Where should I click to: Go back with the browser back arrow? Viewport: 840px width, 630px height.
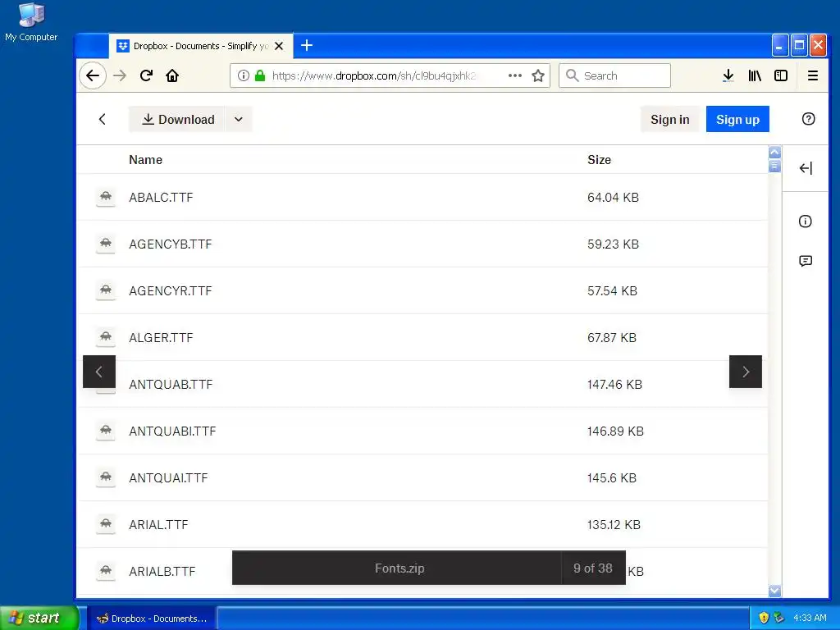click(93, 75)
